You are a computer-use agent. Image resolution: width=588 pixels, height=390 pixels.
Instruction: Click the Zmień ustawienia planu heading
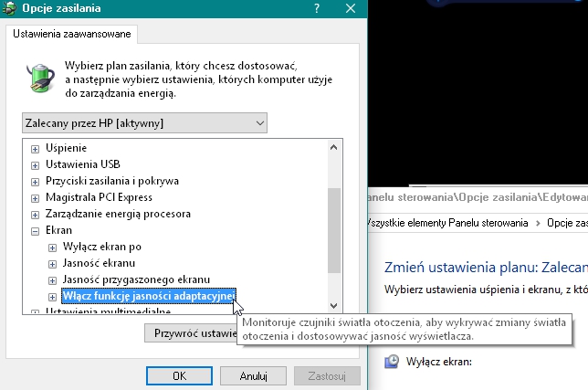(486, 268)
